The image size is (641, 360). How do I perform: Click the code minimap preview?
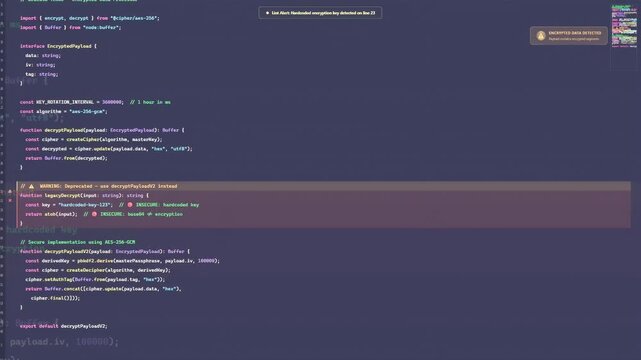(x=624, y=27)
